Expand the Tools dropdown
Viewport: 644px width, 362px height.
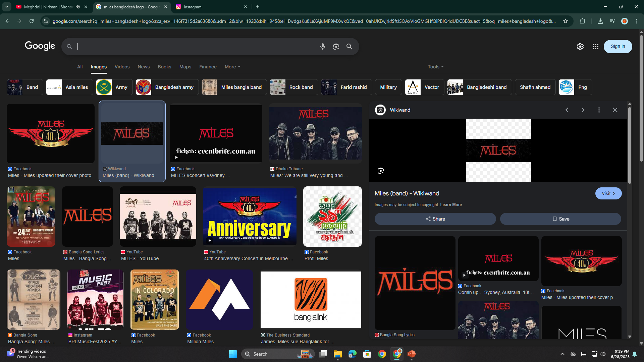(x=435, y=67)
